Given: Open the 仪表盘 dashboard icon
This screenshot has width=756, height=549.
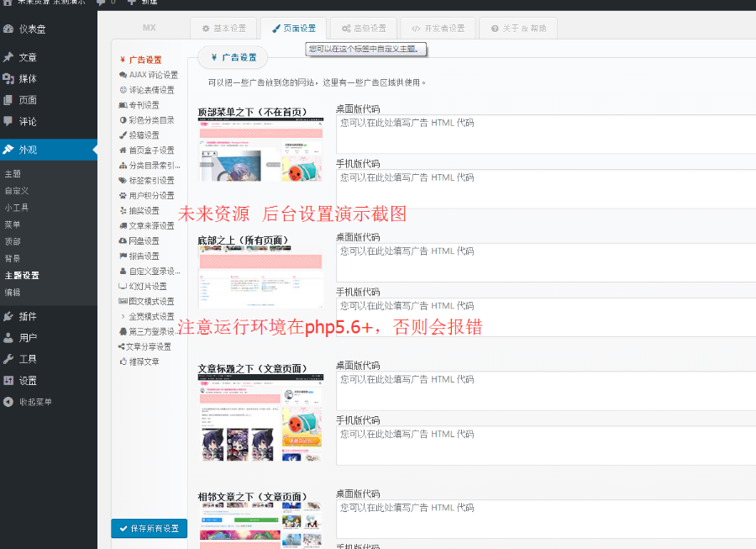Looking at the screenshot, I should point(8,29).
